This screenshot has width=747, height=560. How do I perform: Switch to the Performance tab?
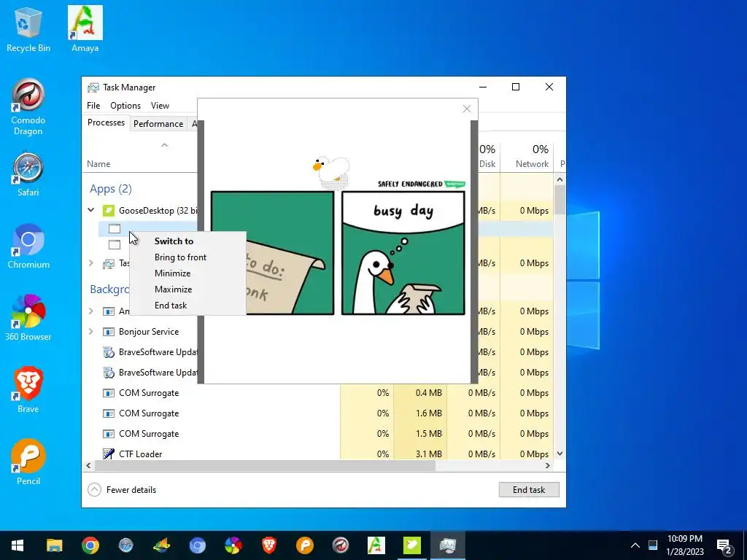[x=158, y=124]
